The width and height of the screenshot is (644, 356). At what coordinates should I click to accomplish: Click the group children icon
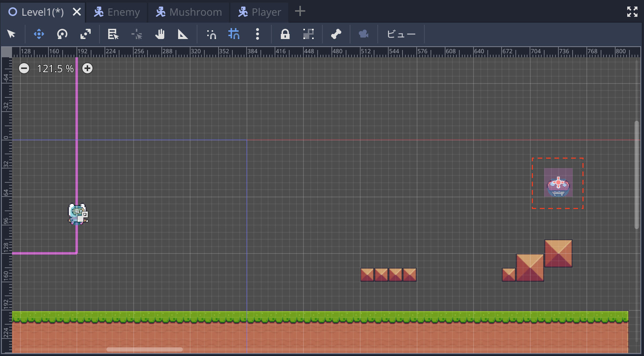coord(309,34)
